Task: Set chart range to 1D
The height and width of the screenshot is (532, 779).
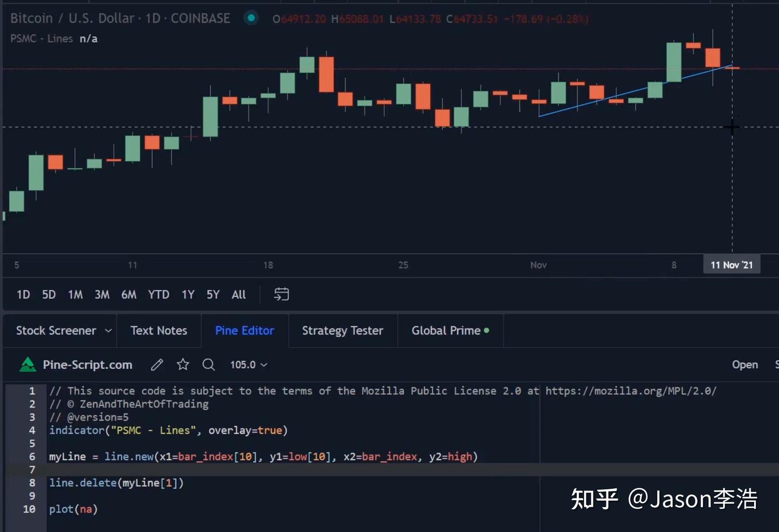Action: pos(23,295)
